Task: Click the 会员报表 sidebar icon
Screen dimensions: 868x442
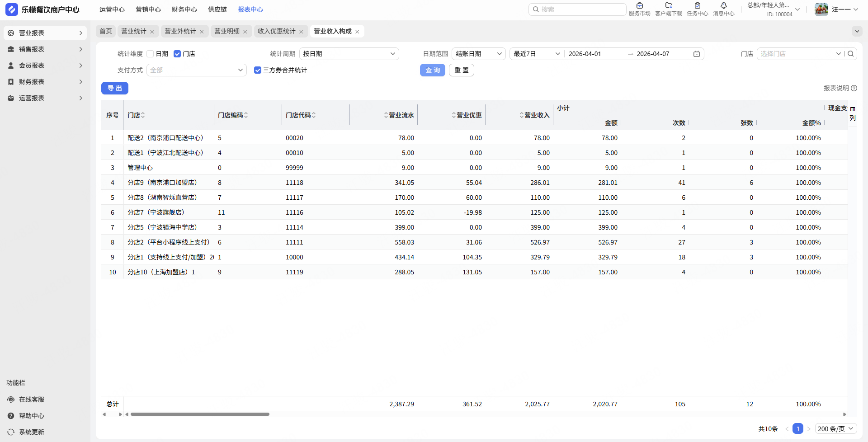Action: [x=11, y=66]
